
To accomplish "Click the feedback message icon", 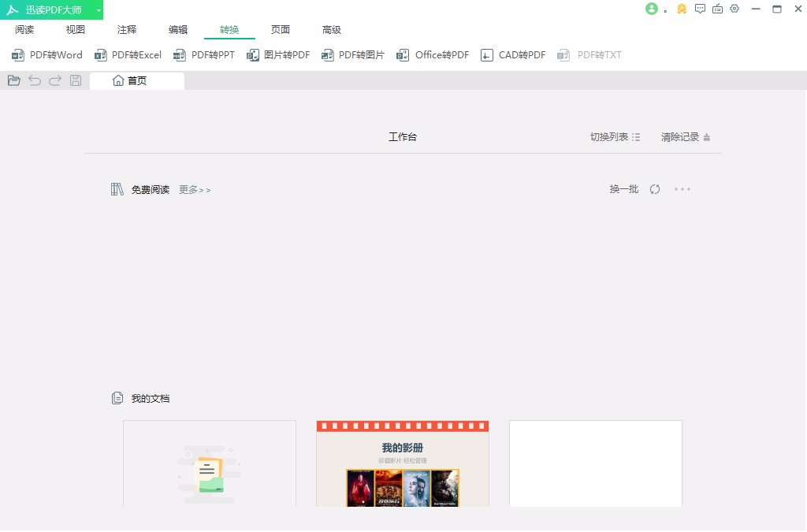I will 700,9.
